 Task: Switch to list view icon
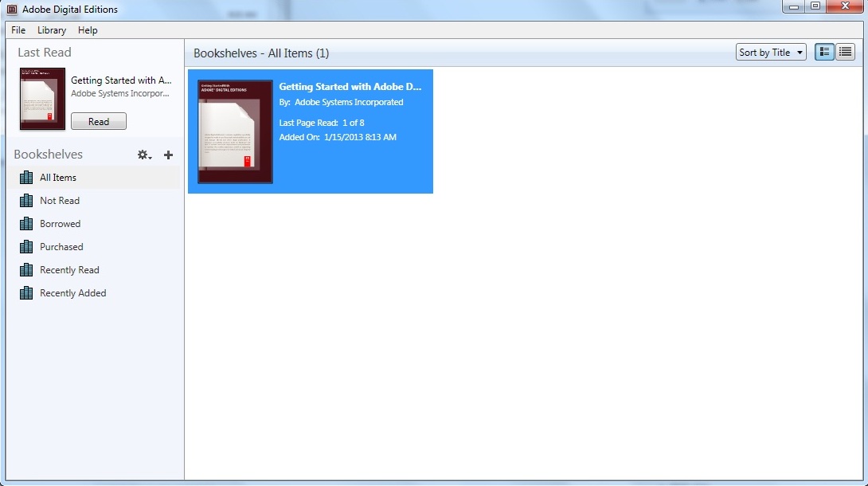845,52
